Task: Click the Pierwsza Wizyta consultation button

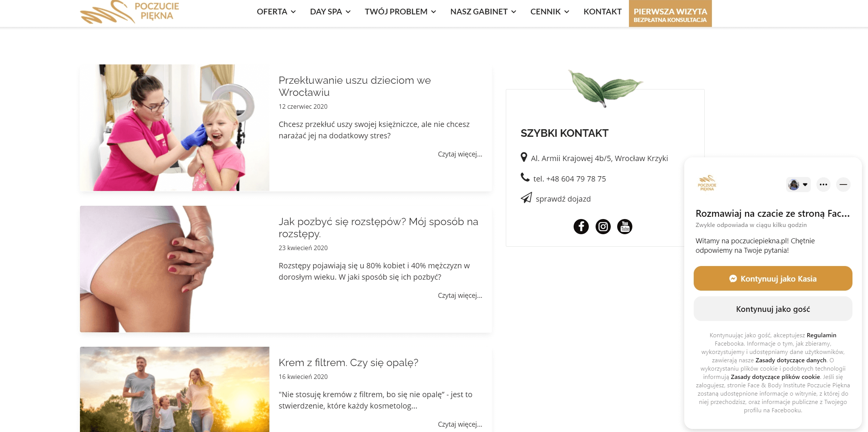Action: [670, 14]
